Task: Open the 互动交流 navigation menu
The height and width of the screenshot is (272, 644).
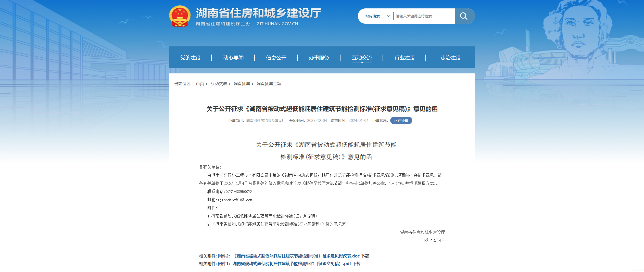Action: coord(362,58)
